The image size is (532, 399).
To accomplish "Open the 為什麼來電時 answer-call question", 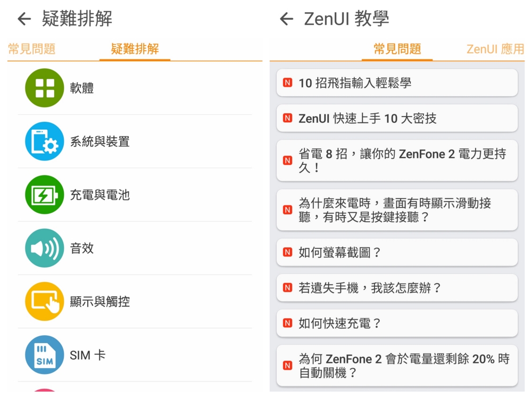I will 397,210.
